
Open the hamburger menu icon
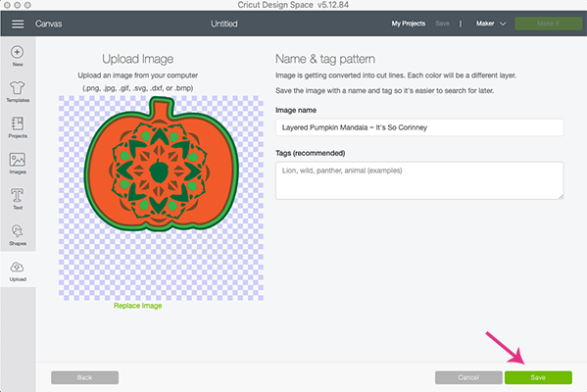18,24
